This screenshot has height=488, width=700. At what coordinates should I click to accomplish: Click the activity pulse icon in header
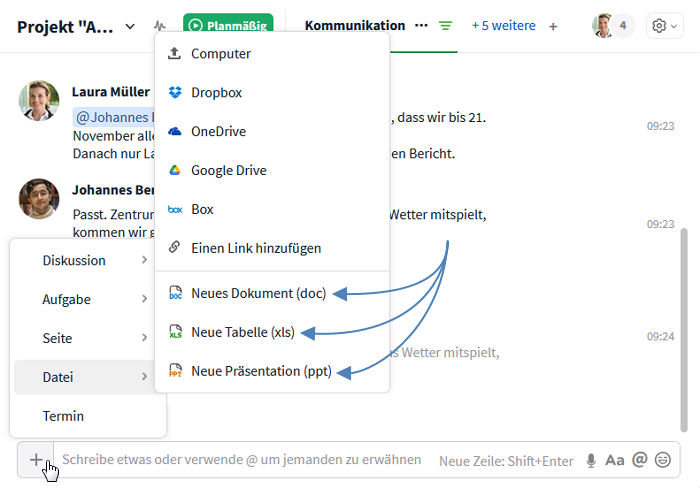pos(161,26)
